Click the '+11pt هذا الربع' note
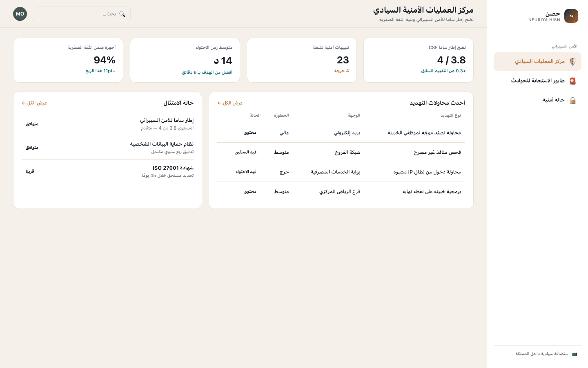The height and width of the screenshot is (368, 588). coord(100,71)
